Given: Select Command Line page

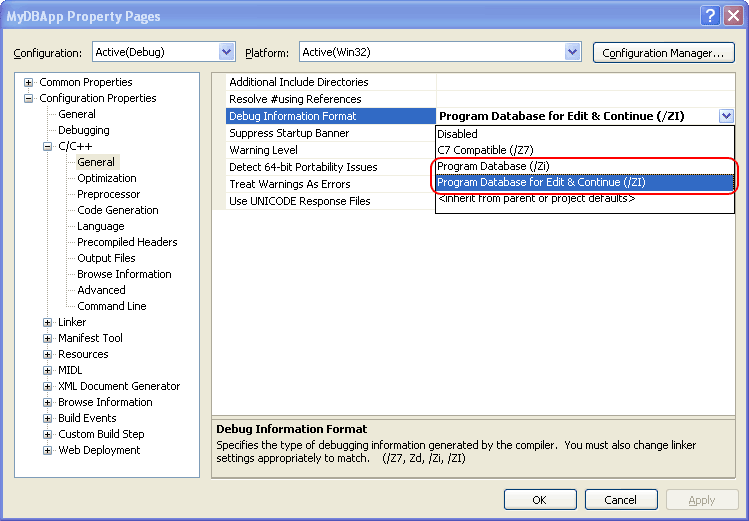Looking at the screenshot, I should 112,306.
